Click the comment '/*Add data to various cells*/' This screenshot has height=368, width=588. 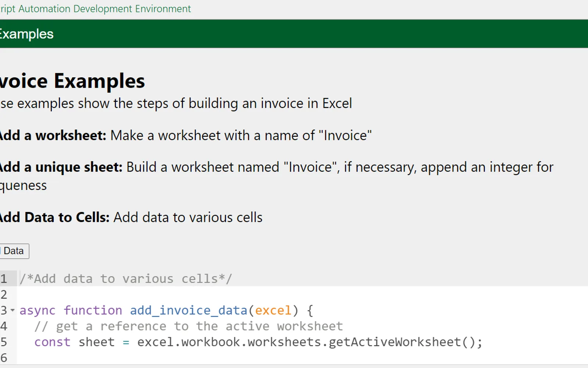point(126,279)
